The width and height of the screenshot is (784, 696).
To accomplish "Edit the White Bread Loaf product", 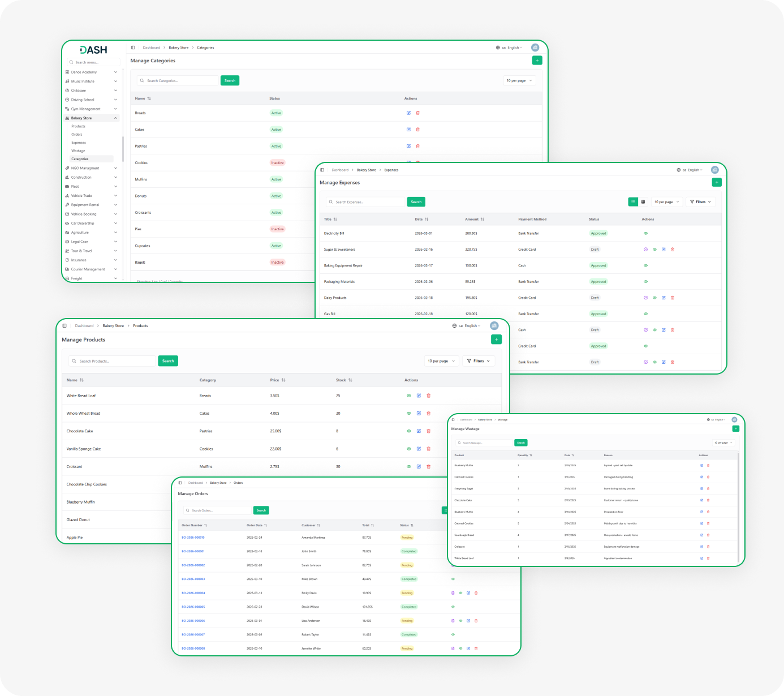I will coord(419,396).
